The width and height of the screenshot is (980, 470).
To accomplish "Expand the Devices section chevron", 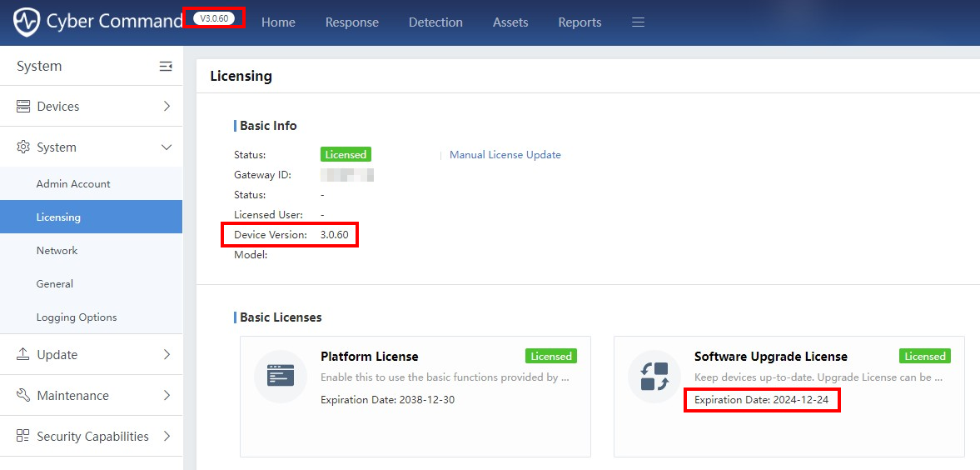I will pos(167,107).
